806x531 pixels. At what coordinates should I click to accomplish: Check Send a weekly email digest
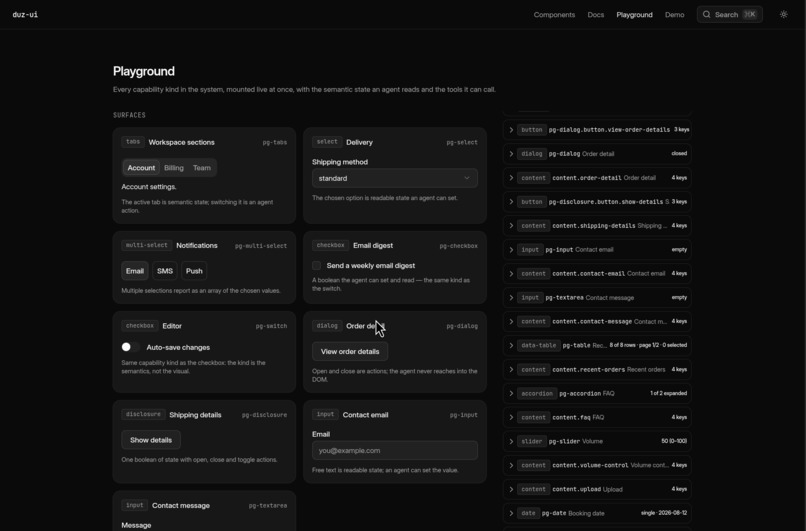pos(316,265)
